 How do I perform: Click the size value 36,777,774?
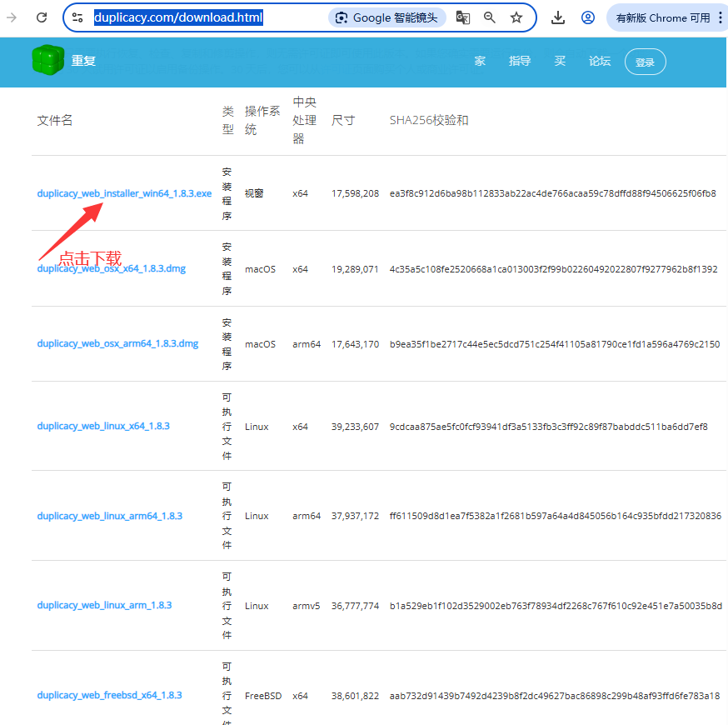click(355, 606)
